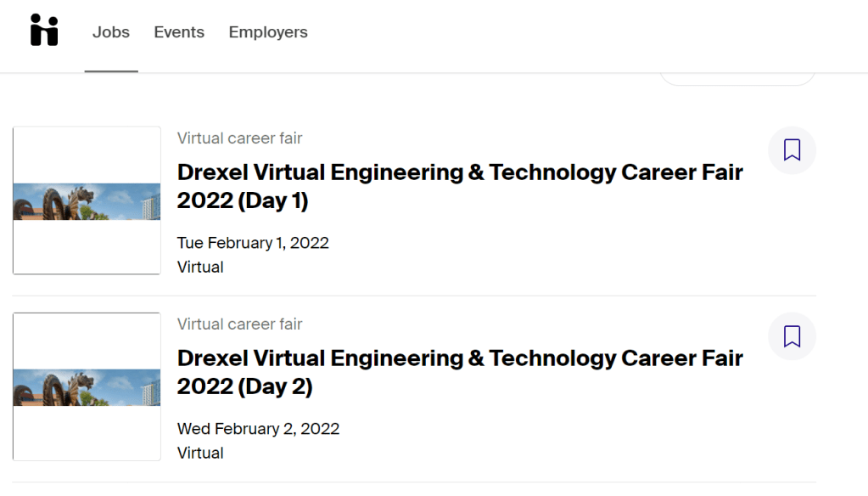Open Drexel Career Fair 2022 (Day 1) title
868x496 pixels.
coord(460,186)
